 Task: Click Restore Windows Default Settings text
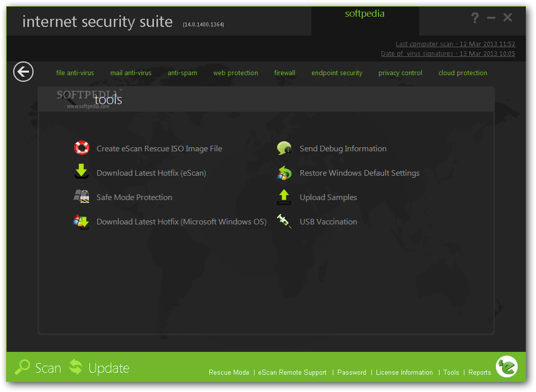[360, 173]
